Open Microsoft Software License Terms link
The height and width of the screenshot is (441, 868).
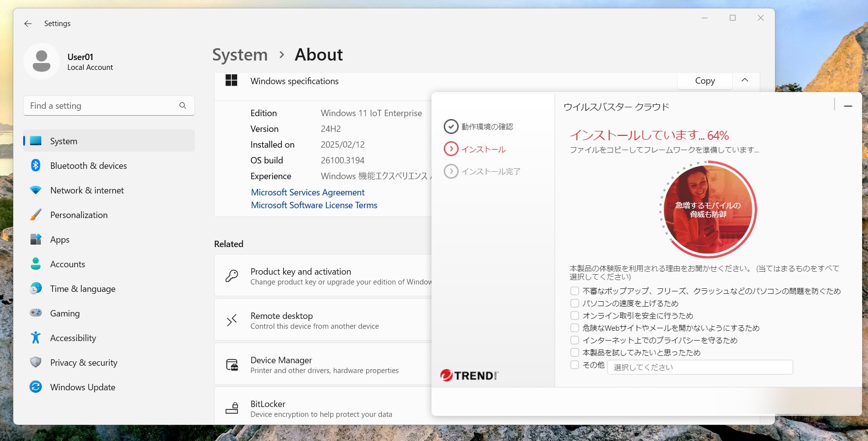point(314,205)
